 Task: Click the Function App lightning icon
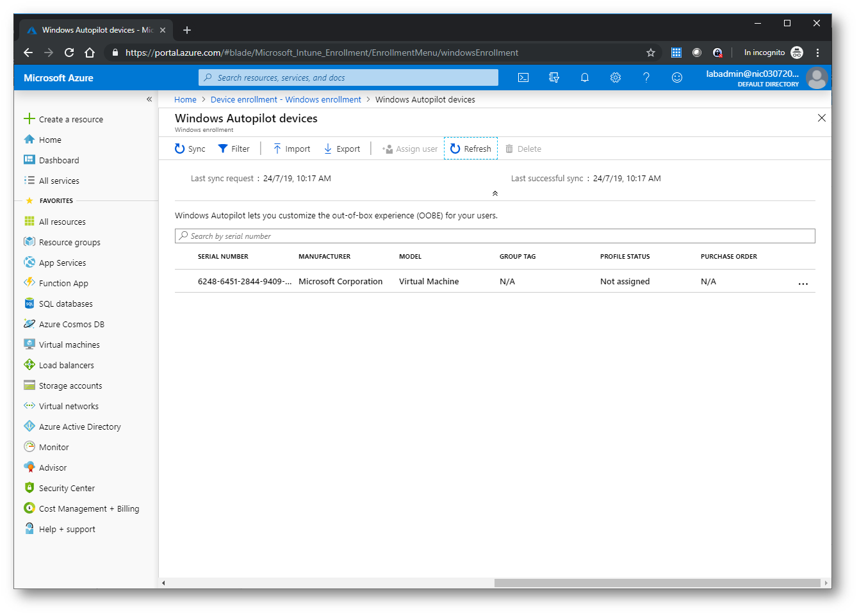29,282
